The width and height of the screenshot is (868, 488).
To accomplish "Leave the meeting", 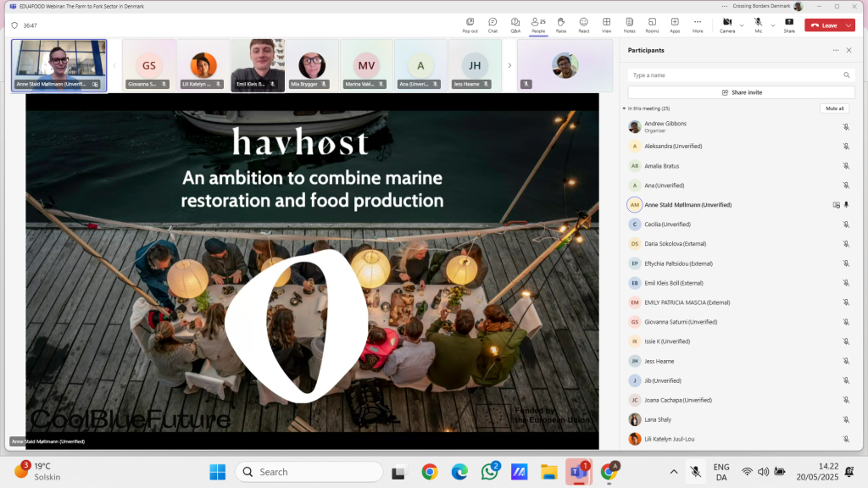I will click(824, 25).
